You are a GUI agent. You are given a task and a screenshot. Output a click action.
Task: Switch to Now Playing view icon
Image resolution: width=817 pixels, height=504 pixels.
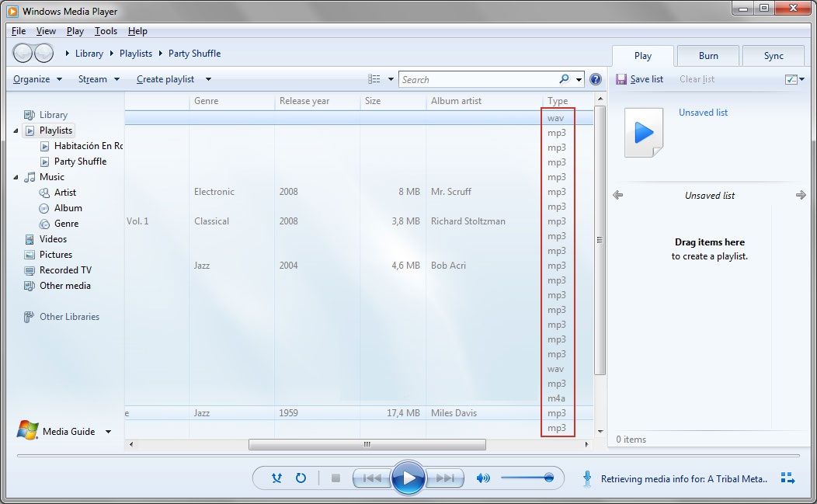click(x=787, y=478)
